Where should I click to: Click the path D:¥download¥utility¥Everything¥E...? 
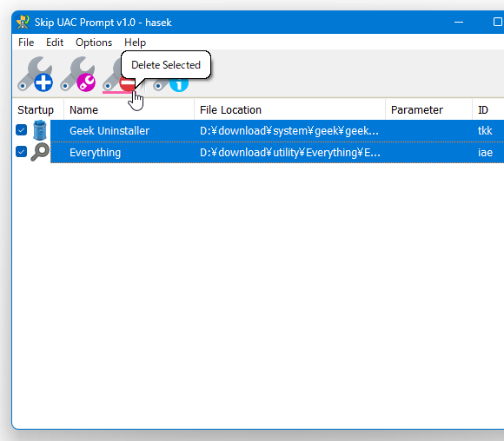290,153
